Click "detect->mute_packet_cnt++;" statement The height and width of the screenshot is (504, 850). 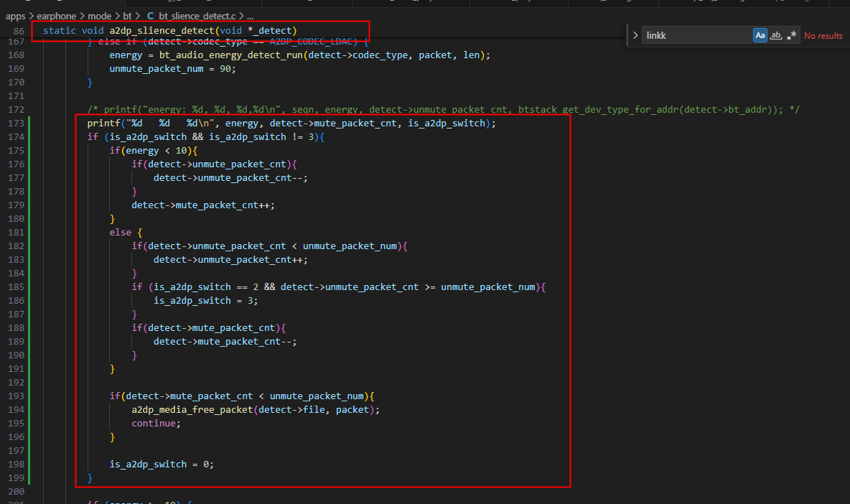click(202, 205)
